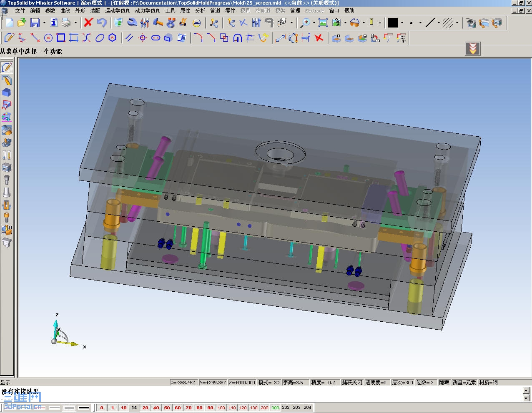Click the undo arrow icon
This screenshot has width=532, height=413.
click(102, 23)
